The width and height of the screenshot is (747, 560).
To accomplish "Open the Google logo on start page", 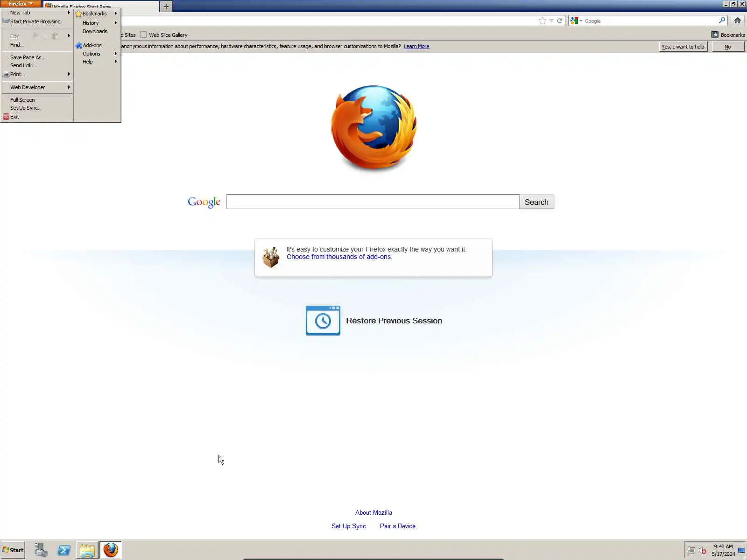I will pyautogui.click(x=204, y=202).
